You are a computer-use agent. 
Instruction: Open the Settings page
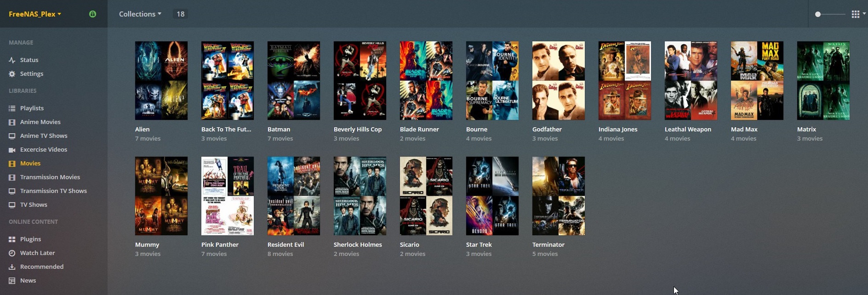tap(32, 74)
